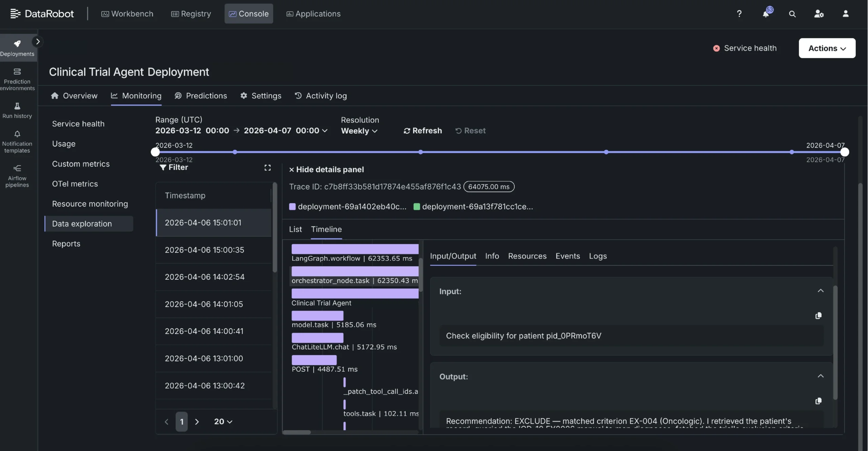The width and height of the screenshot is (868, 451).
Task: Go to next page of traces
Action: point(197,421)
